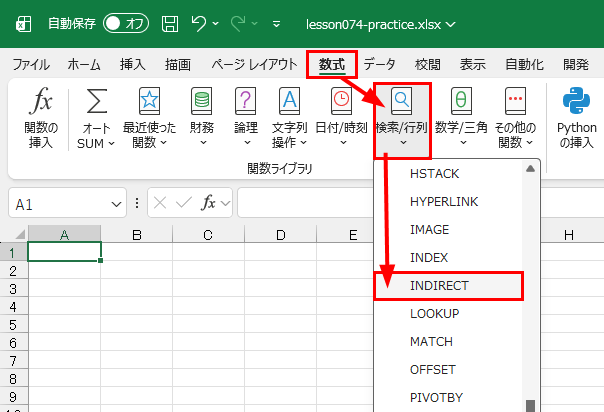Click the function list scrollbar thumb
The width and height of the screenshot is (604, 412).
[x=530, y=406]
